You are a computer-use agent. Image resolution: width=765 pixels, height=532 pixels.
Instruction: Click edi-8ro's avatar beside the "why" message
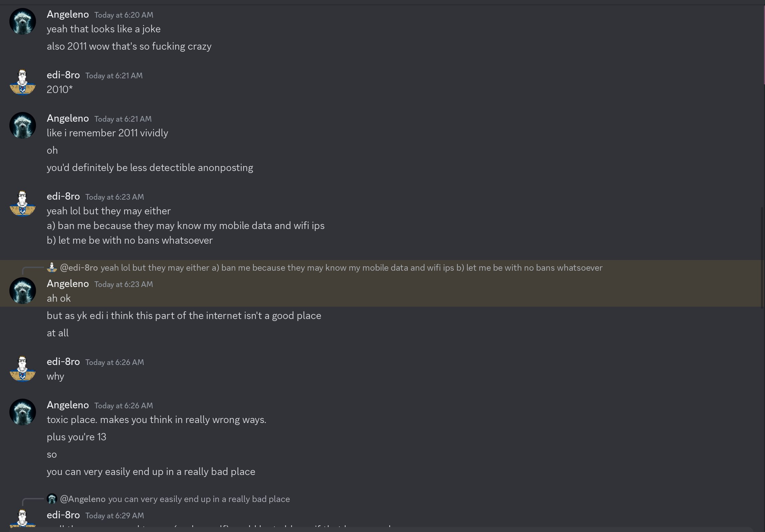(23, 369)
